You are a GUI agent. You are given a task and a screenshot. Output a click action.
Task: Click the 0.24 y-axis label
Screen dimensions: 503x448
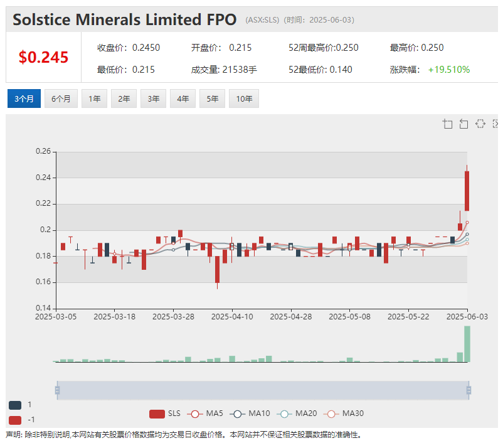(x=43, y=178)
